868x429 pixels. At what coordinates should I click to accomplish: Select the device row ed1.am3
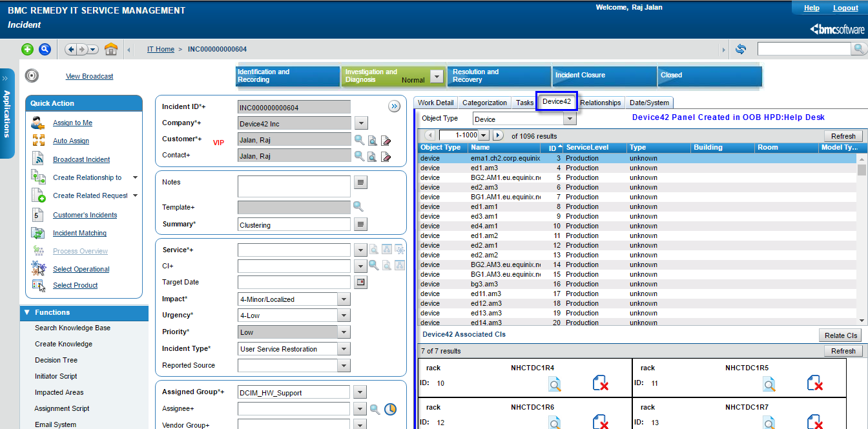pyautogui.click(x=637, y=168)
